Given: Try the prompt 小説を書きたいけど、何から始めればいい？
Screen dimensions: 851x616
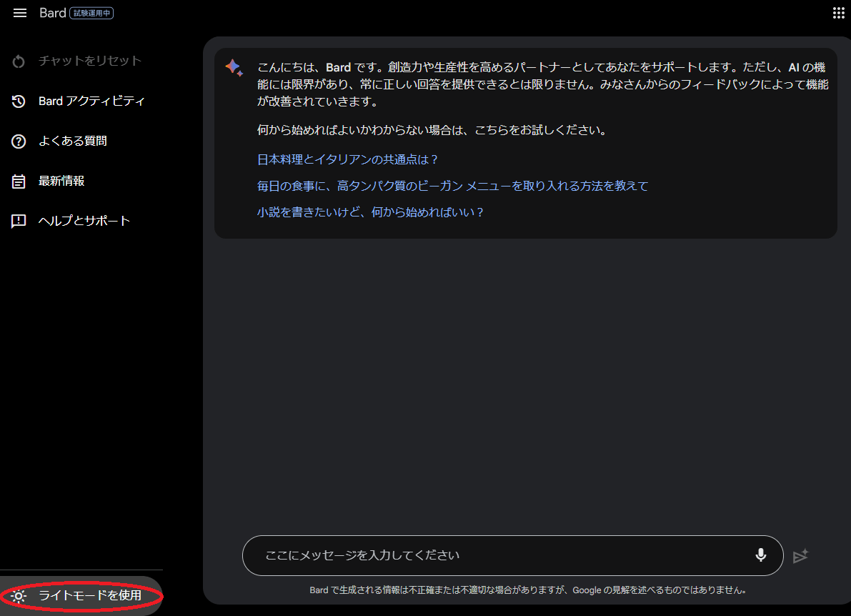Looking at the screenshot, I should point(370,212).
